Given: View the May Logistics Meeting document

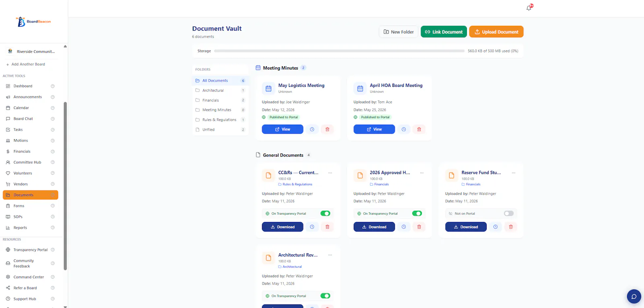Looking at the screenshot, I should [x=283, y=129].
